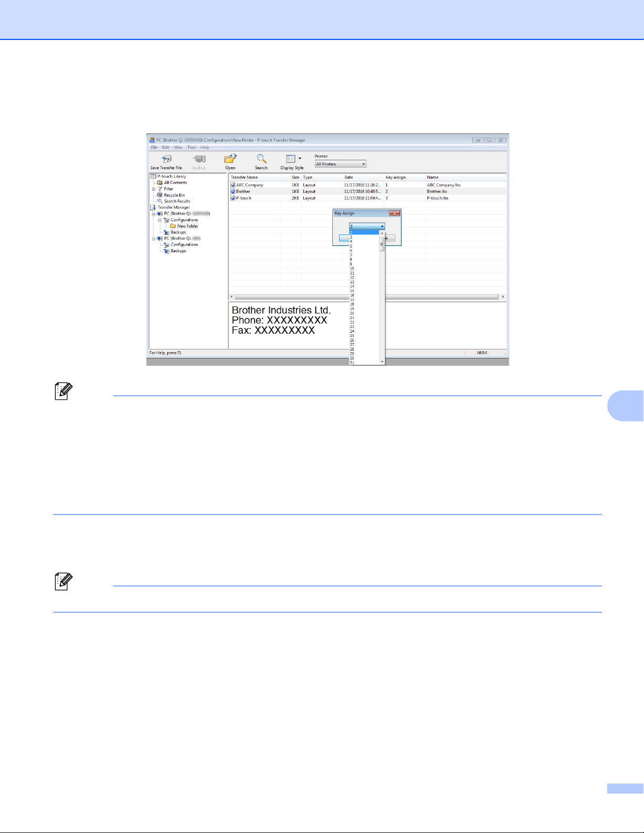Select the P-touch row layout icon
Image resolution: width=644 pixels, height=833 pixels.
(x=233, y=198)
